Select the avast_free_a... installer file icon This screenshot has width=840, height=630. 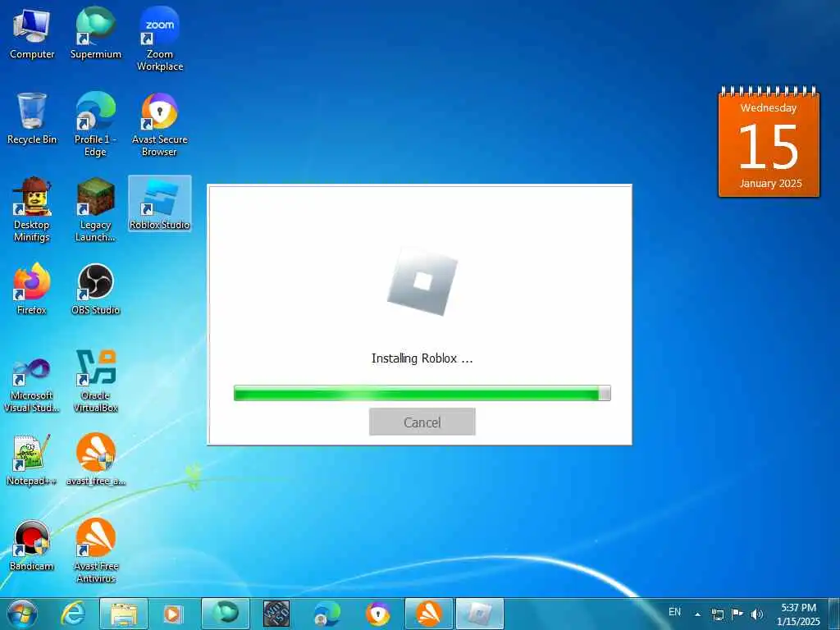click(x=96, y=459)
